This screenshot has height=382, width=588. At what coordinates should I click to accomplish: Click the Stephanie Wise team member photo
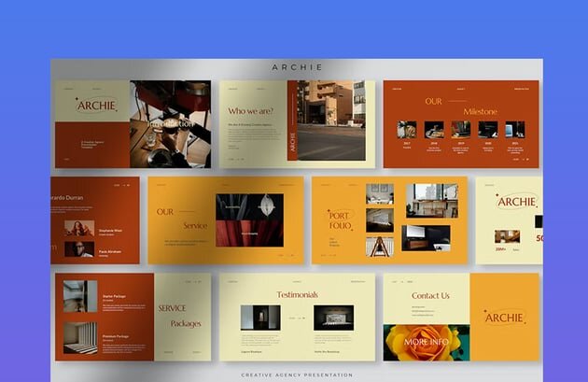[78, 228]
